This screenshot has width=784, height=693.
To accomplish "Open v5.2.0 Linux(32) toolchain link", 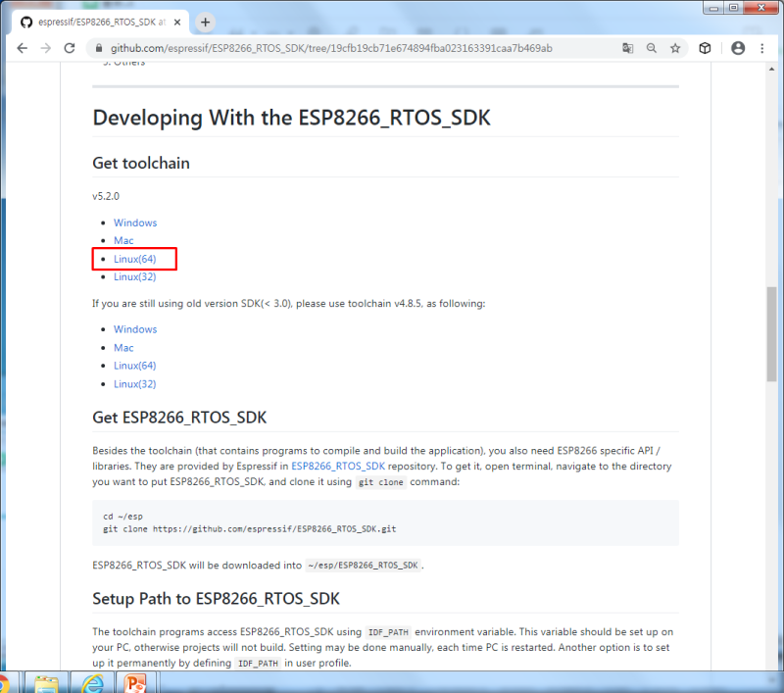I will 134,276.
